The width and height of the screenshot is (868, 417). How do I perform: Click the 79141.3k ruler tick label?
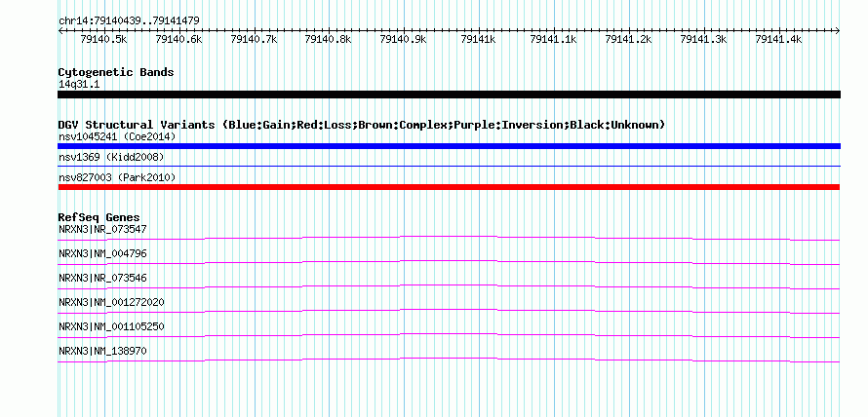pos(703,39)
